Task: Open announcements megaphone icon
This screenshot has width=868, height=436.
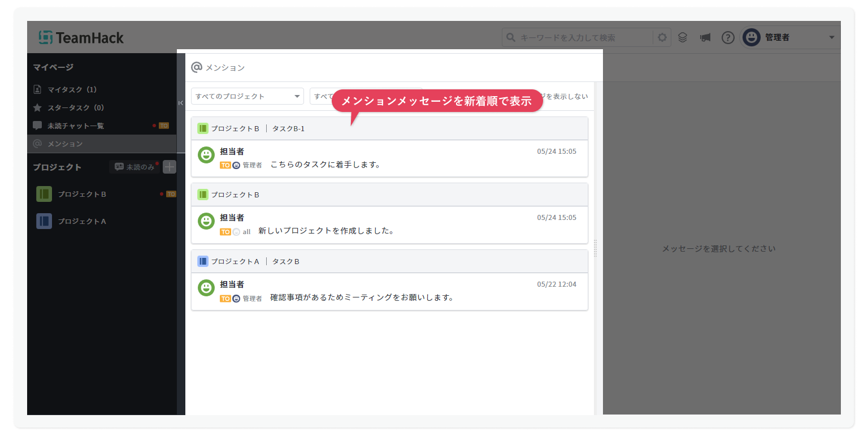Action: [705, 37]
